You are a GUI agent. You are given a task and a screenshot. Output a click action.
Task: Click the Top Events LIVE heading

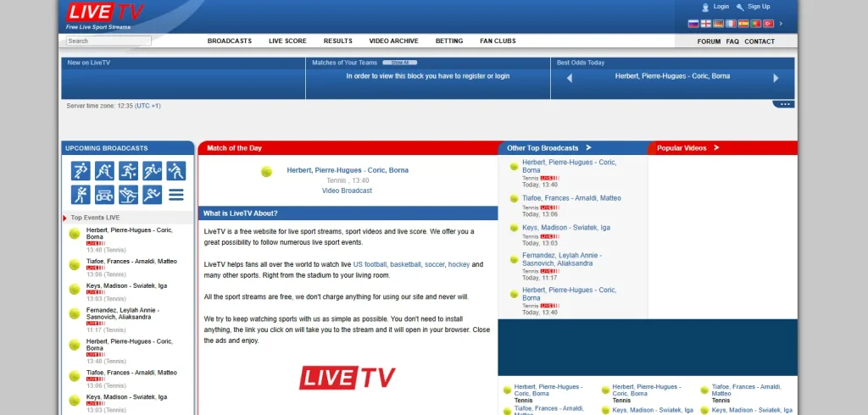pos(95,218)
